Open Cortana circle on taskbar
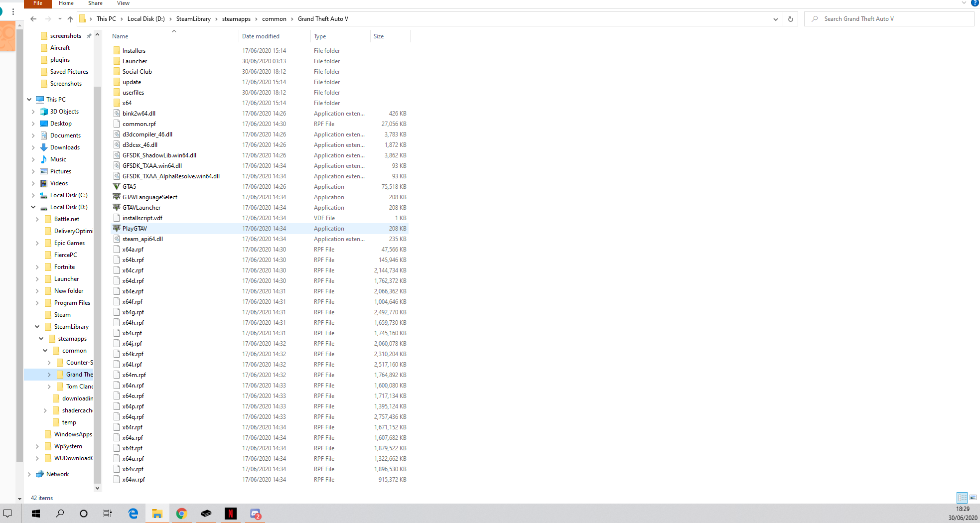The height and width of the screenshot is (523, 980). (x=84, y=514)
